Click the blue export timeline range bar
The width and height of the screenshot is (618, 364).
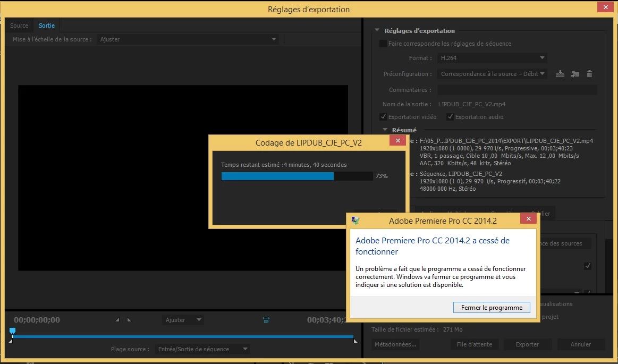(182, 337)
